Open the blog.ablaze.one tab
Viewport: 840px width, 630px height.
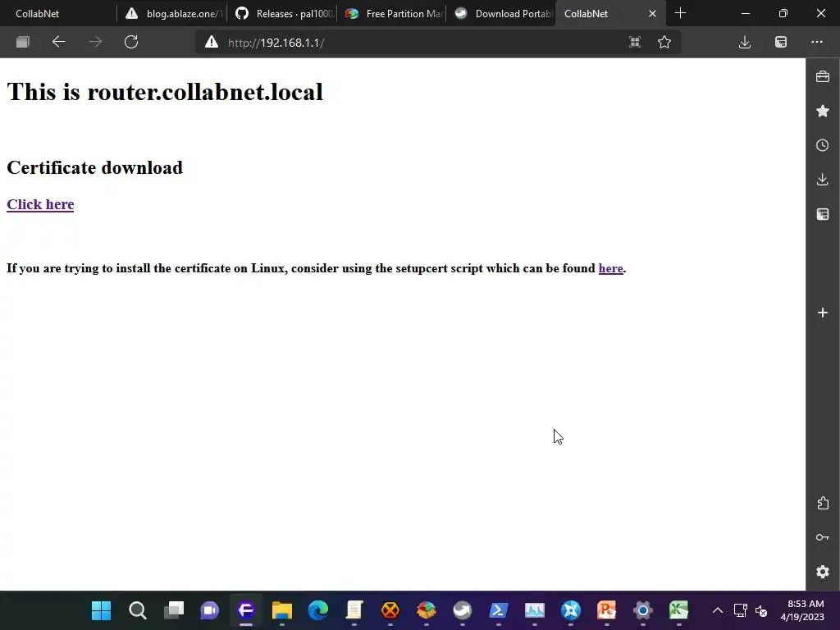174,13
